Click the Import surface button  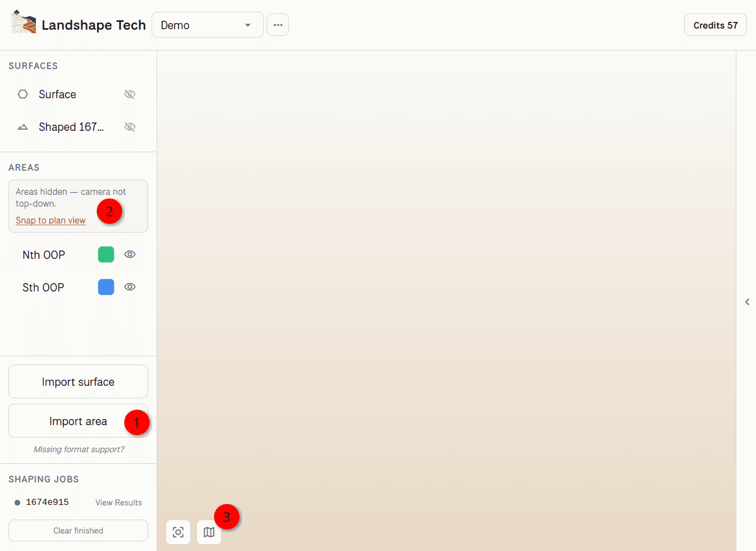(x=78, y=381)
